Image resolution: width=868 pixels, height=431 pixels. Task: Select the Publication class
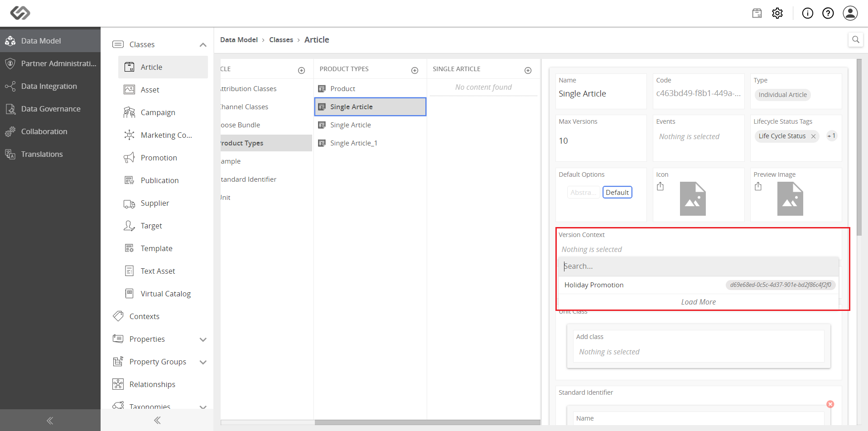pyautogui.click(x=163, y=180)
